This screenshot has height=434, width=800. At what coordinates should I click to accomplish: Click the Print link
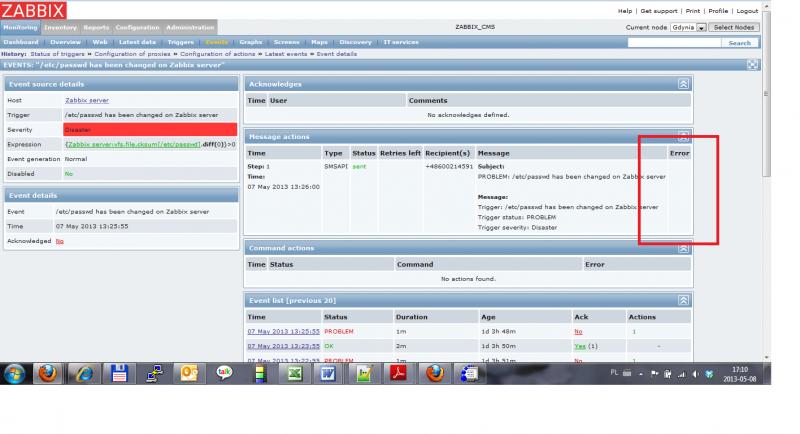point(693,11)
